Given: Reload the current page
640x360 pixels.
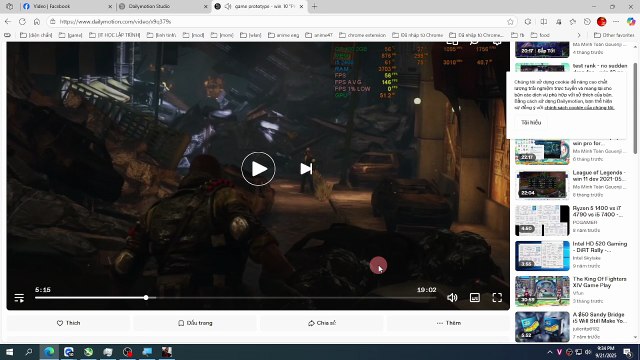Looking at the screenshot, I should pyautogui.click(x=22, y=22).
